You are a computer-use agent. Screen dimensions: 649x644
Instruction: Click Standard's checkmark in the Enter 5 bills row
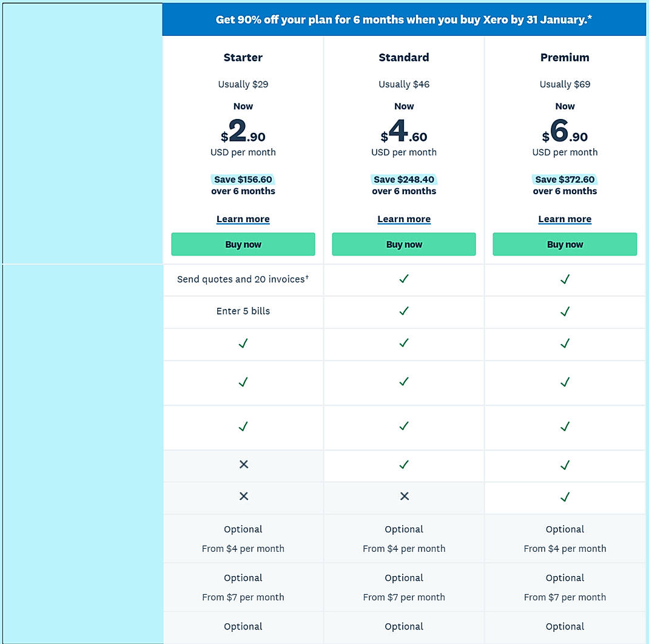click(x=404, y=311)
